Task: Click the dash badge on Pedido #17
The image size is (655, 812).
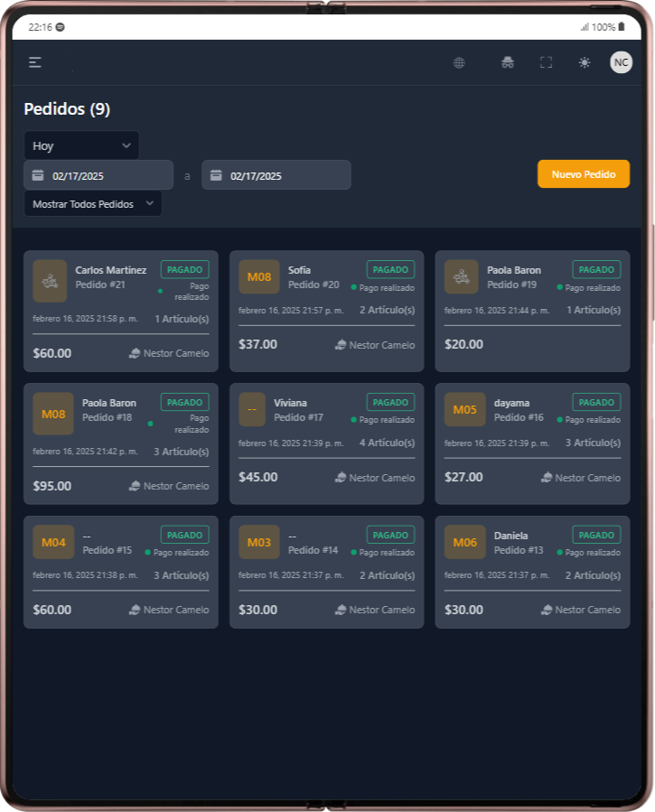Action: [252, 410]
